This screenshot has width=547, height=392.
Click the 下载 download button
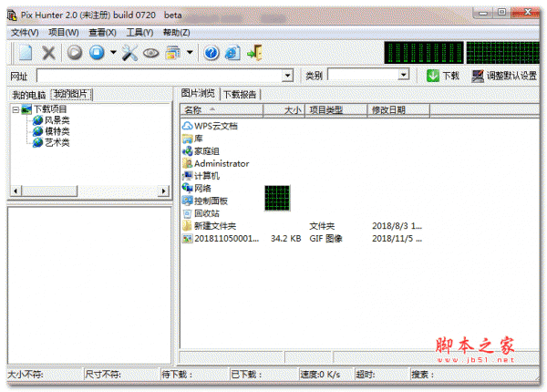pyautogui.click(x=443, y=76)
